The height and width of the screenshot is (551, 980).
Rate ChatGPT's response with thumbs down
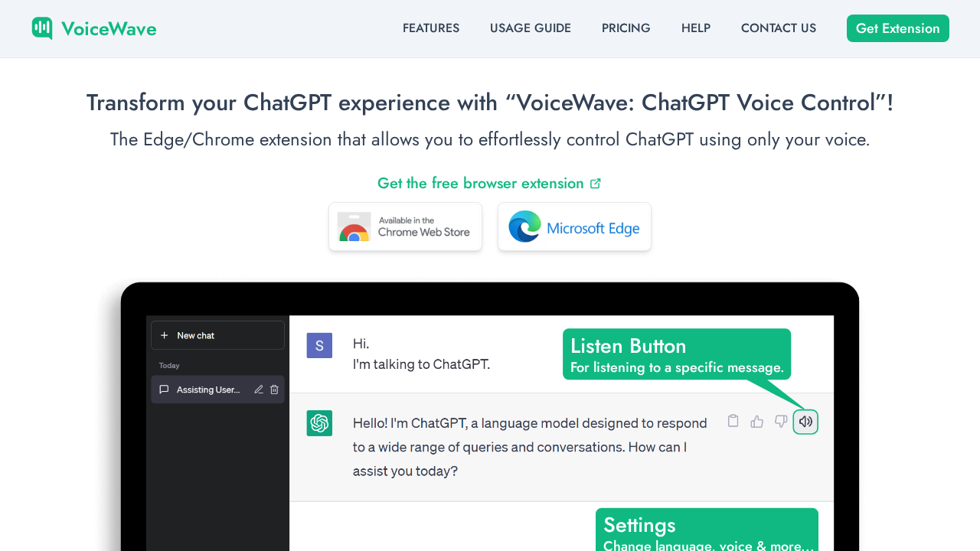(781, 421)
